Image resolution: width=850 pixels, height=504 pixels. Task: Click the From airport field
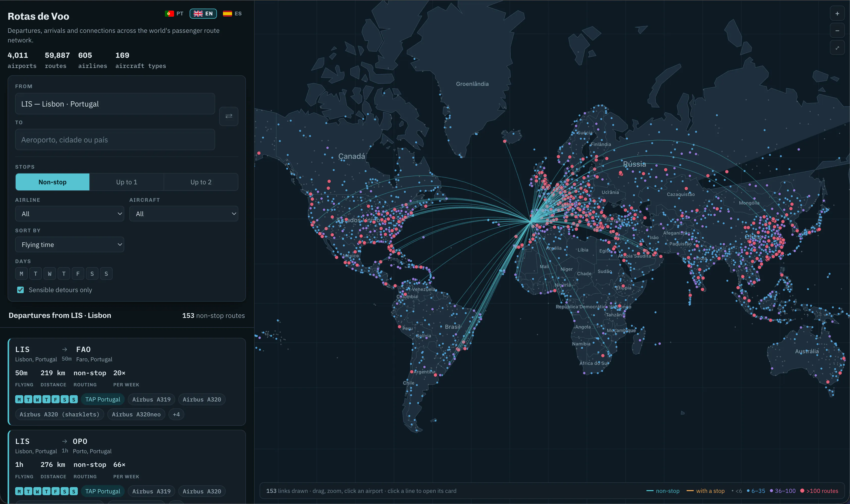pos(115,104)
